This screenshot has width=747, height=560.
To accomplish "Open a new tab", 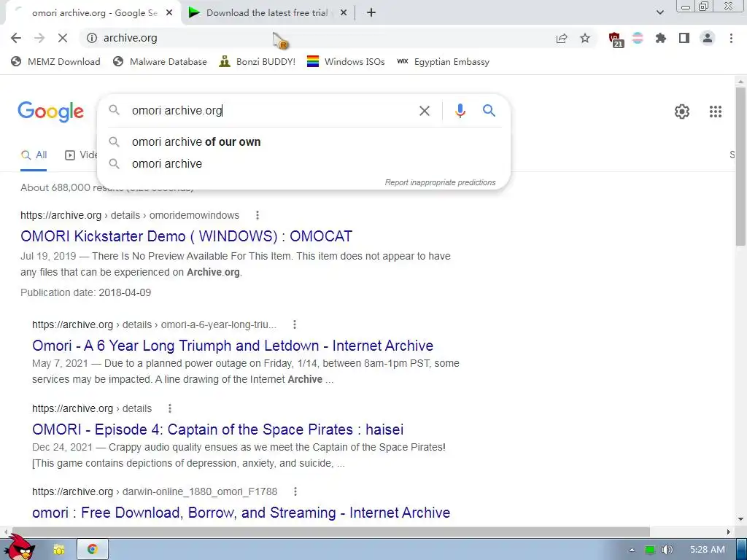I will point(371,13).
